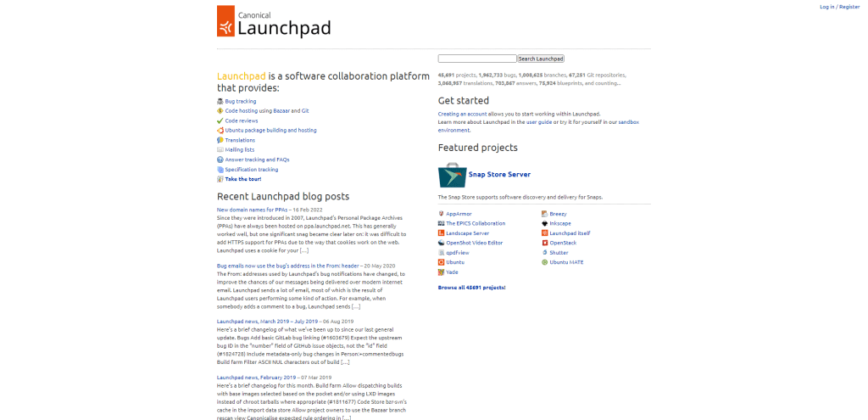Screen dimensions: 868x420
Task: Click the speech bubble icon beside Translations
Action: coord(220,140)
